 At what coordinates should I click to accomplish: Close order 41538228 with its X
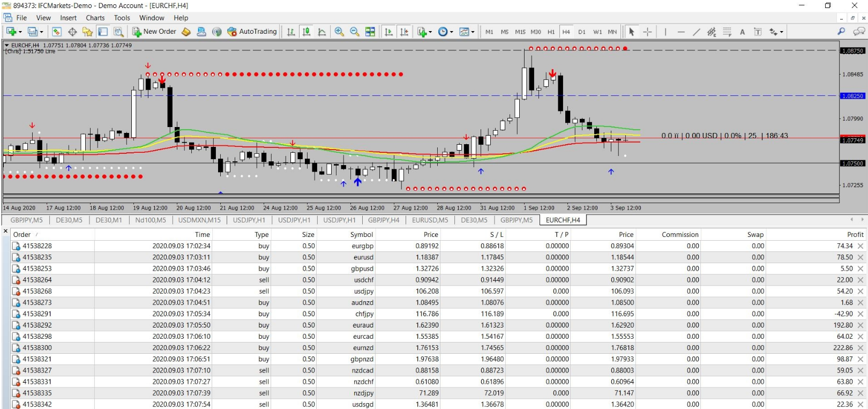tap(860, 246)
